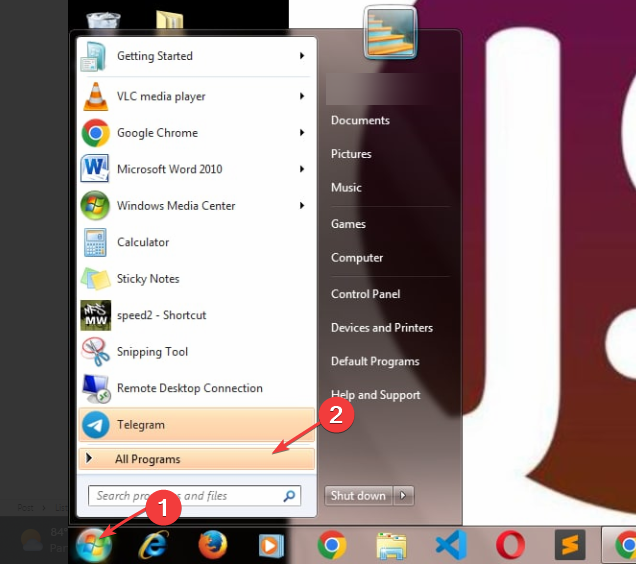
Task: Open Windows Media Center icon
Action: click(x=95, y=205)
